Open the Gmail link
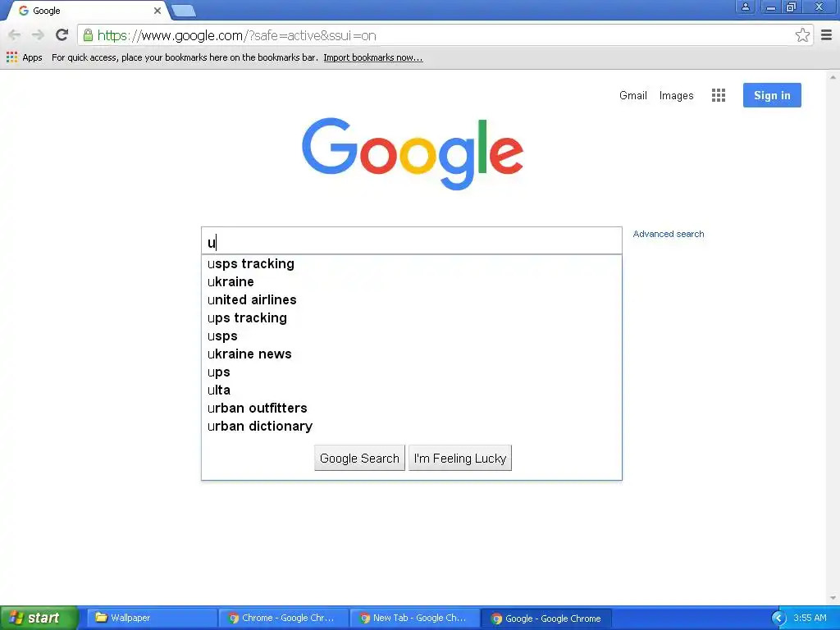Screen dimensions: 840x630 pos(633,95)
